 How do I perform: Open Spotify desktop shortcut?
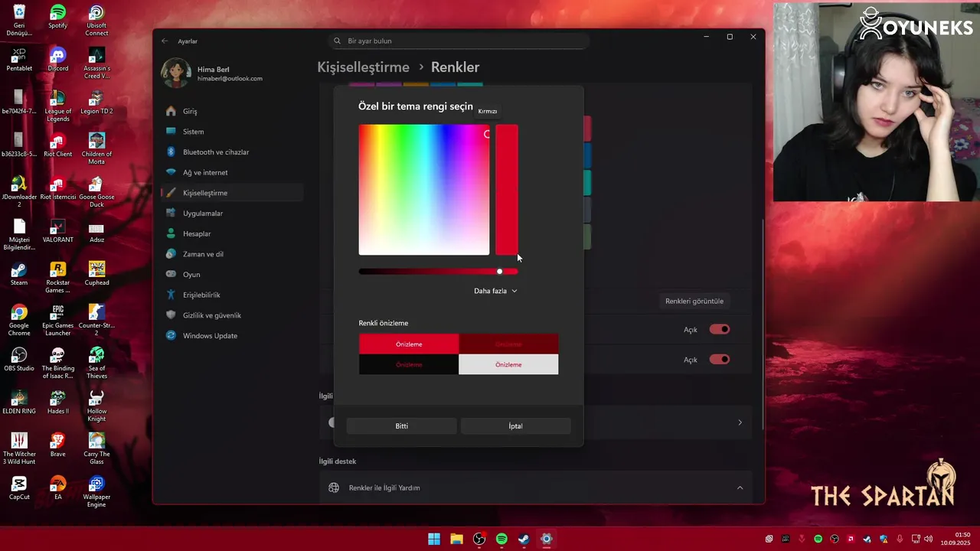pos(57,17)
